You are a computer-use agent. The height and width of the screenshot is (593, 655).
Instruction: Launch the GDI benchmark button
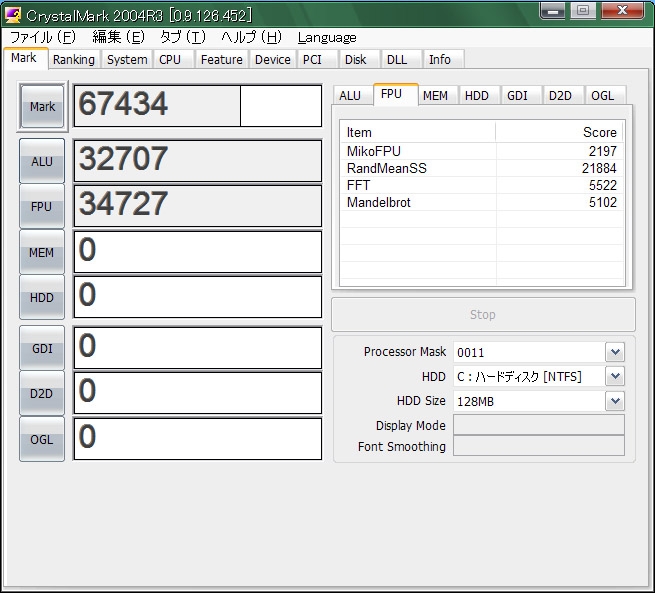(42, 348)
